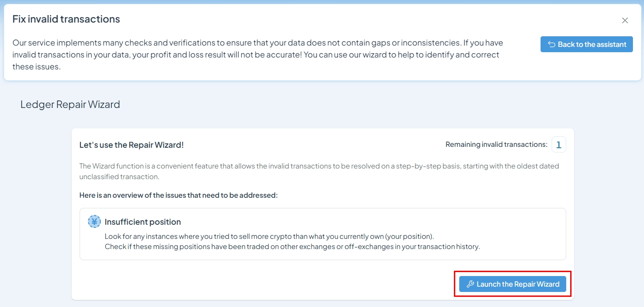Screen dimensions: 644x307
Task: Select the text about selling more crypto than owned
Action: [269, 236]
